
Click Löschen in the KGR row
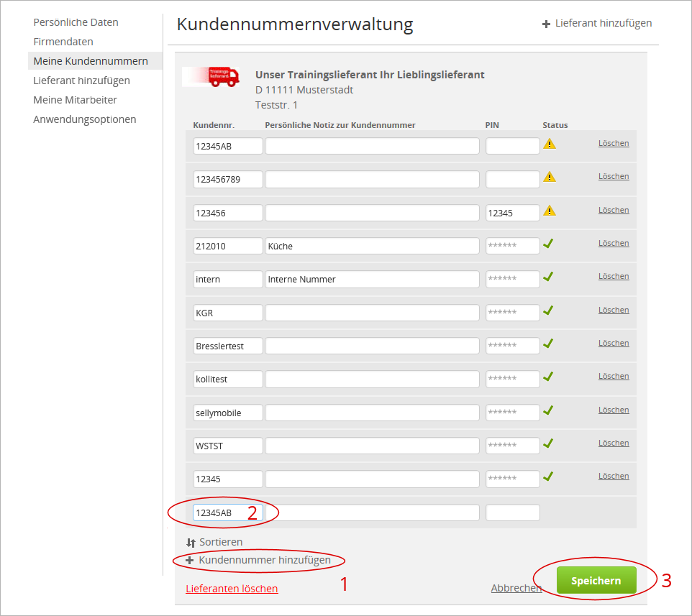pos(614,310)
